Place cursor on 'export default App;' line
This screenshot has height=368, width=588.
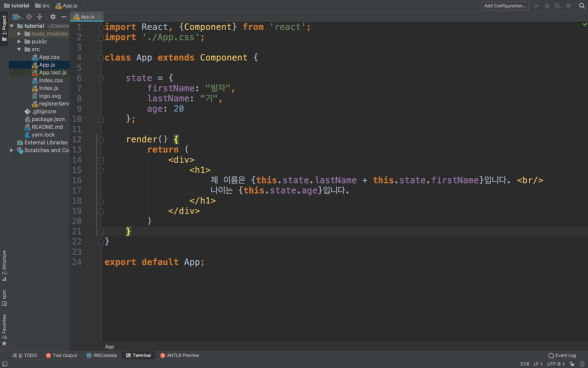point(155,262)
